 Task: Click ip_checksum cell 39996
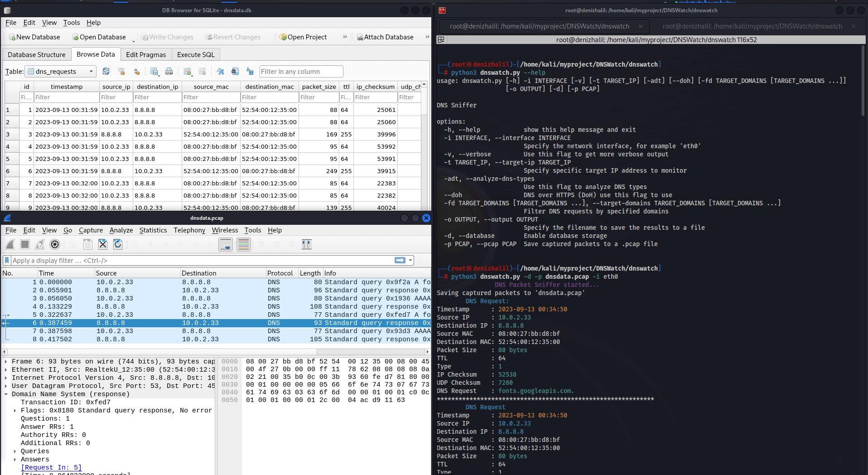point(375,134)
